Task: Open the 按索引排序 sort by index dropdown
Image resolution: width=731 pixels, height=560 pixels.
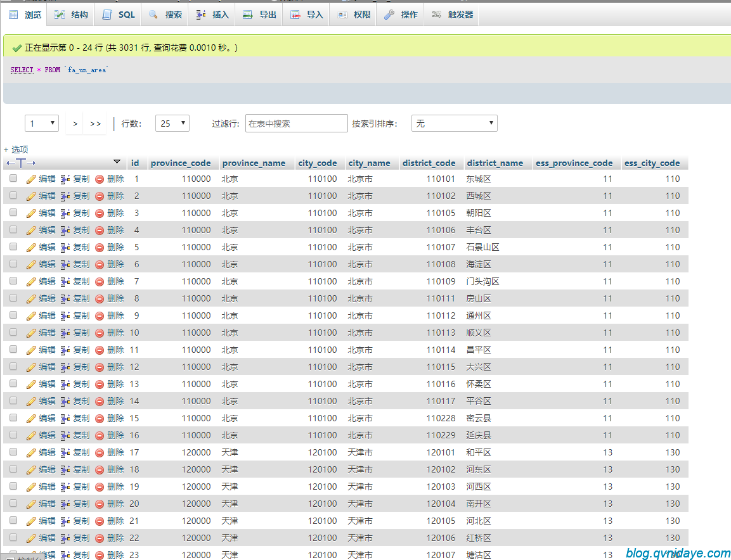Action: click(454, 124)
